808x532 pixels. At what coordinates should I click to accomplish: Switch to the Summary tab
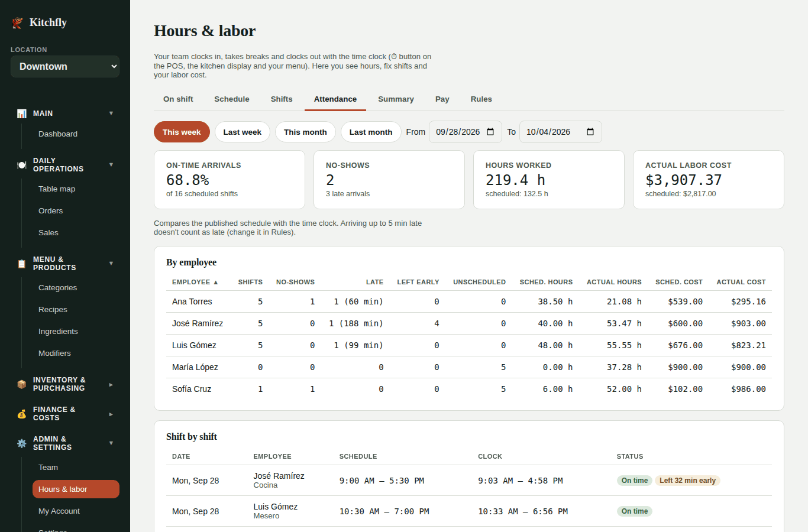point(396,99)
